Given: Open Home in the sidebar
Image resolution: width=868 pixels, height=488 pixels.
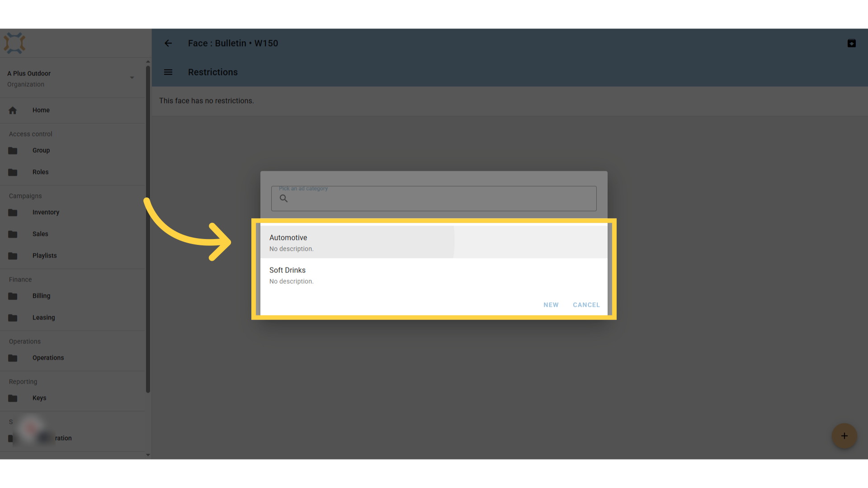Looking at the screenshot, I should tap(72, 110).
